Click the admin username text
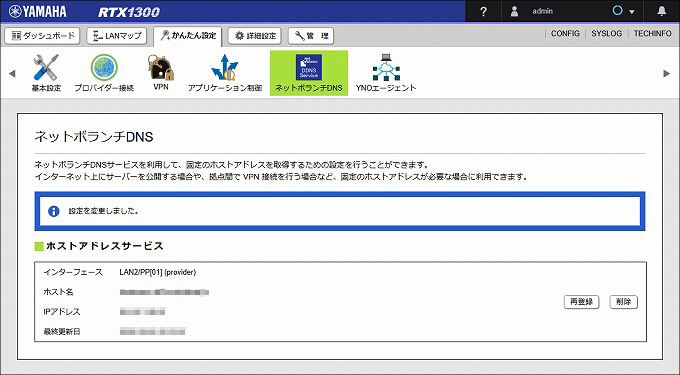 543,11
